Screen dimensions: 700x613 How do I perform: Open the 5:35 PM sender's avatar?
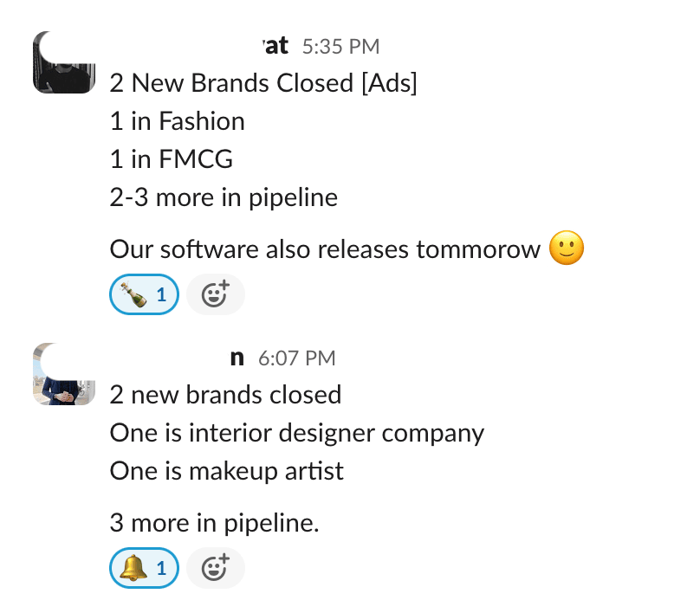63,63
